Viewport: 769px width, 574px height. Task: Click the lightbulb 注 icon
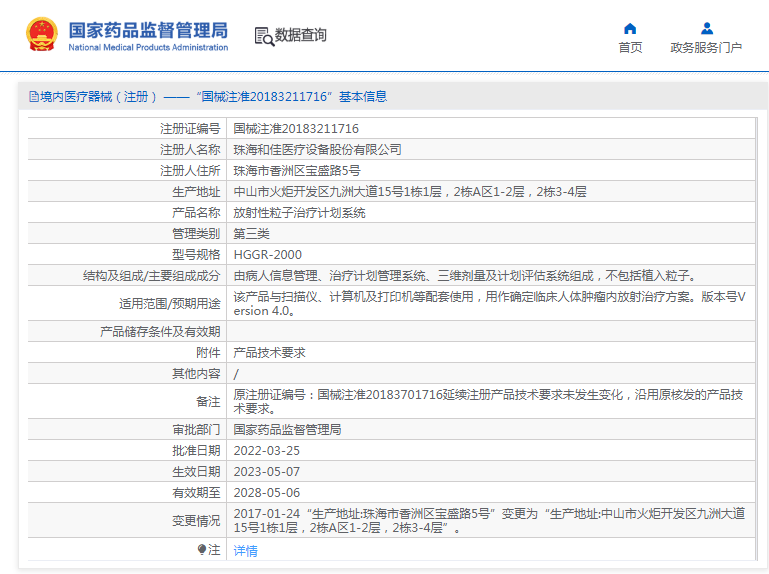[x=202, y=549]
